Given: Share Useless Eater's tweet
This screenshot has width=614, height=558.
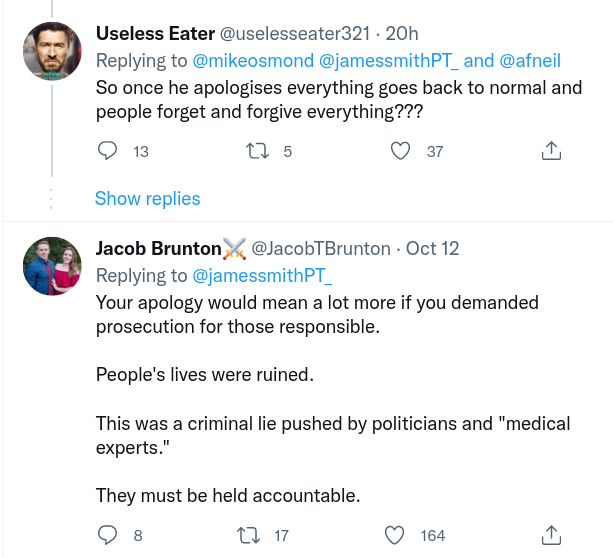Looking at the screenshot, I should 549,152.
